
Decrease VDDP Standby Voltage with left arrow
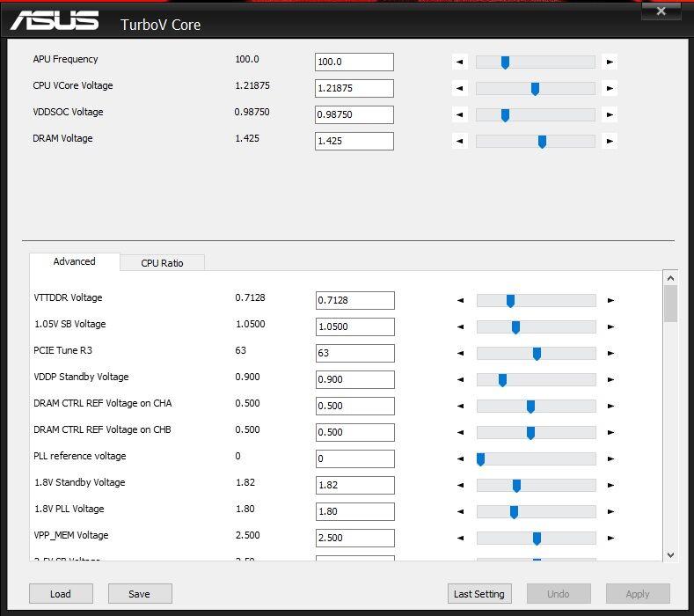460,379
